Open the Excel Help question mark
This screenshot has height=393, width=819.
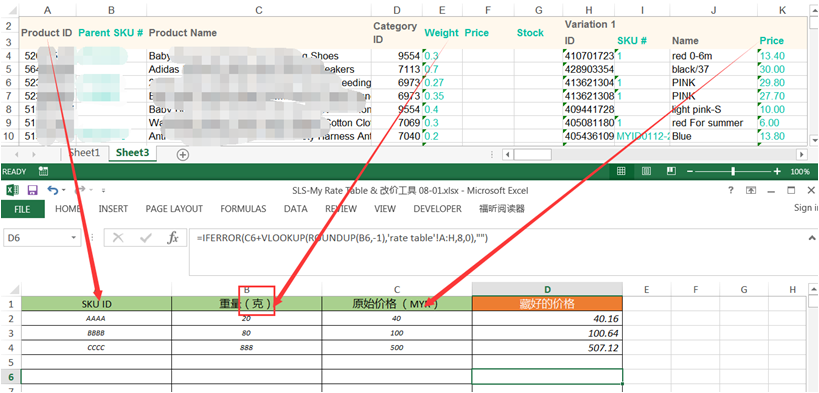click(x=731, y=190)
